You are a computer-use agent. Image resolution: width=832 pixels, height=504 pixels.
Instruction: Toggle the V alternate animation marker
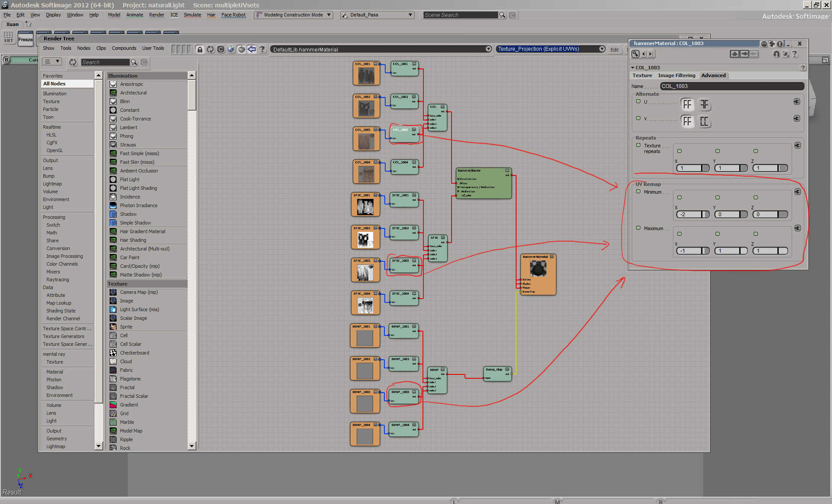(x=638, y=118)
